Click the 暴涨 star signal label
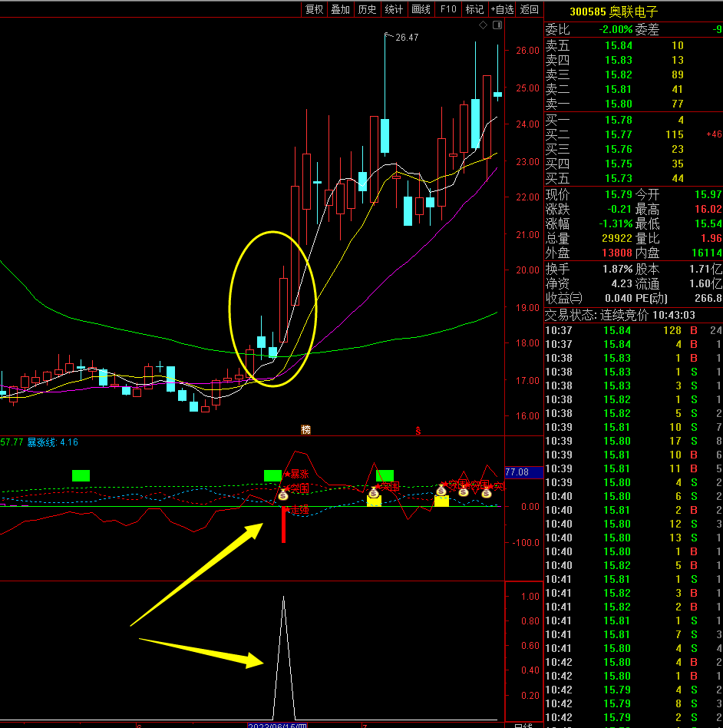The width and height of the screenshot is (723, 728). point(296,474)
